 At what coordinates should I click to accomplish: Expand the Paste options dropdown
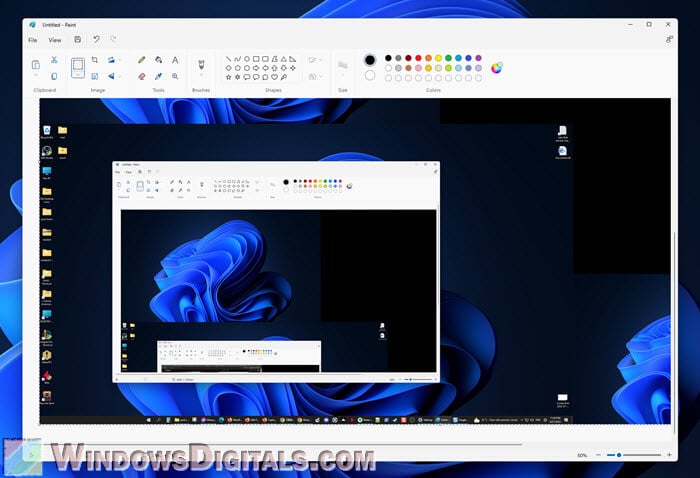[36, 75]
